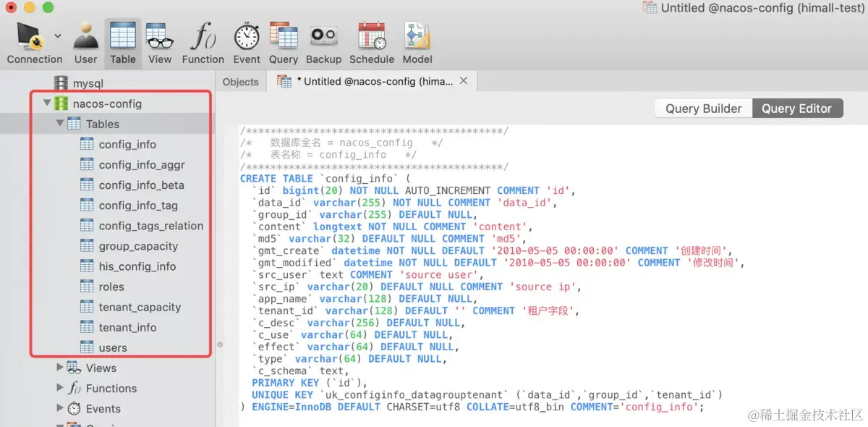Click the tenant_capacity table icon

point(87,306)
